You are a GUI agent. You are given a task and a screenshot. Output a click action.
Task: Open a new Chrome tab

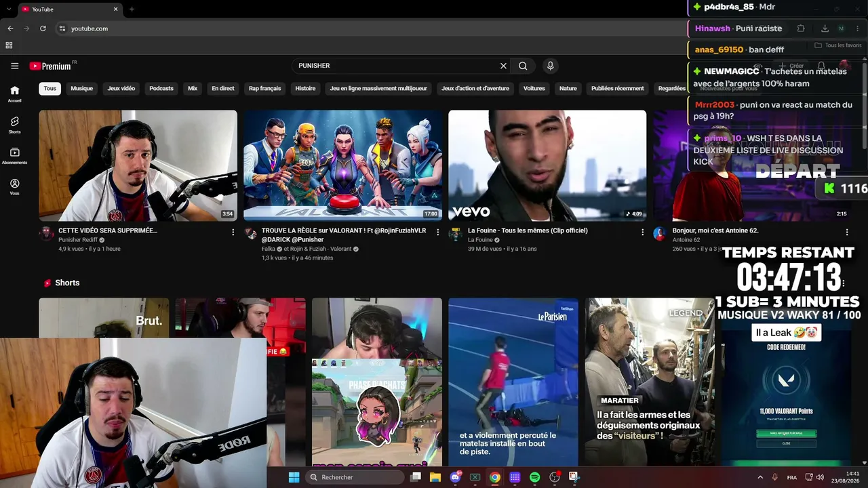tap(132, 9)
